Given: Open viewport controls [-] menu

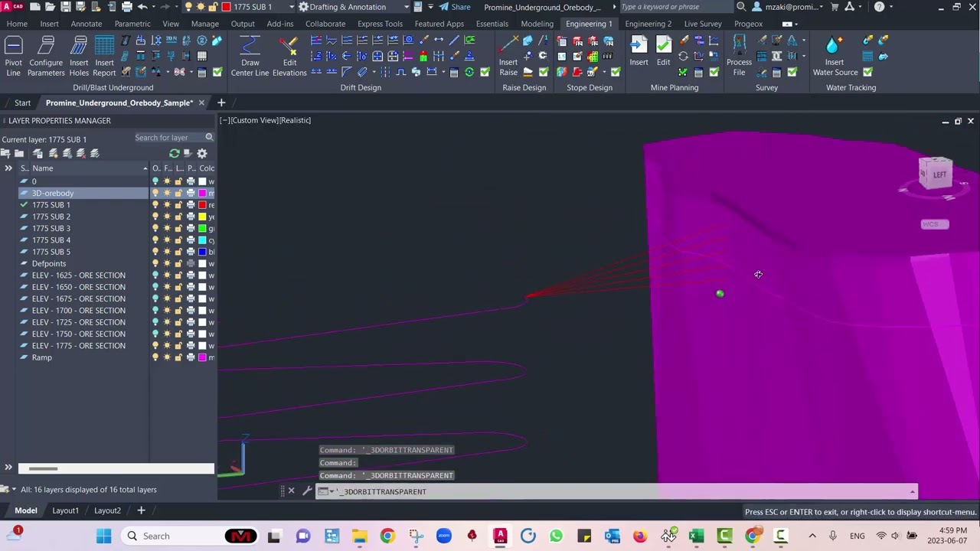Looking at the screenshot, I should pyautogui.click(x=224, y=120).
